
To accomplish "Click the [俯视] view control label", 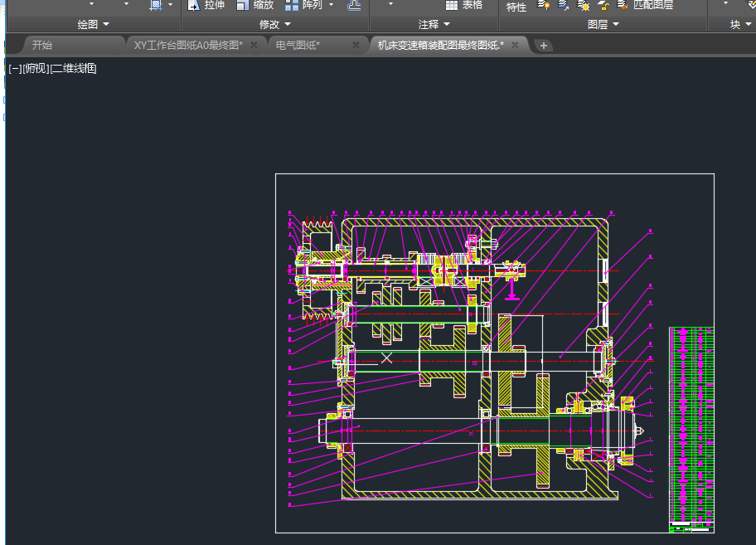I will [x=36, y=69].
